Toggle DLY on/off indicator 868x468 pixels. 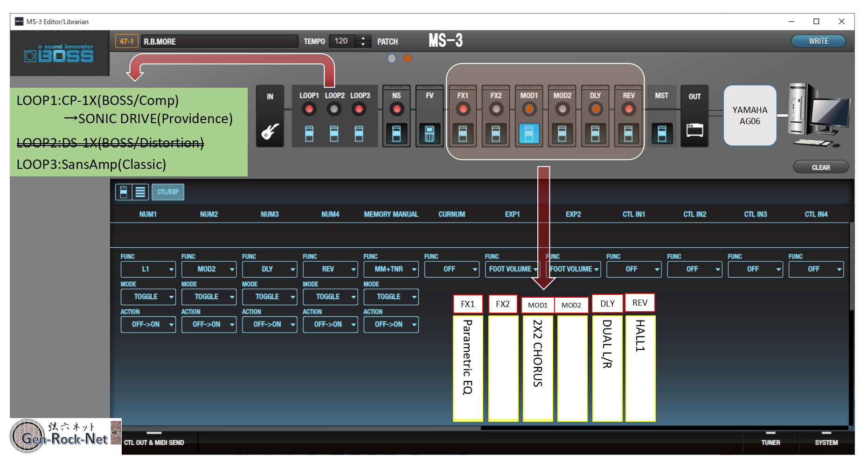[x=595, y=109]
